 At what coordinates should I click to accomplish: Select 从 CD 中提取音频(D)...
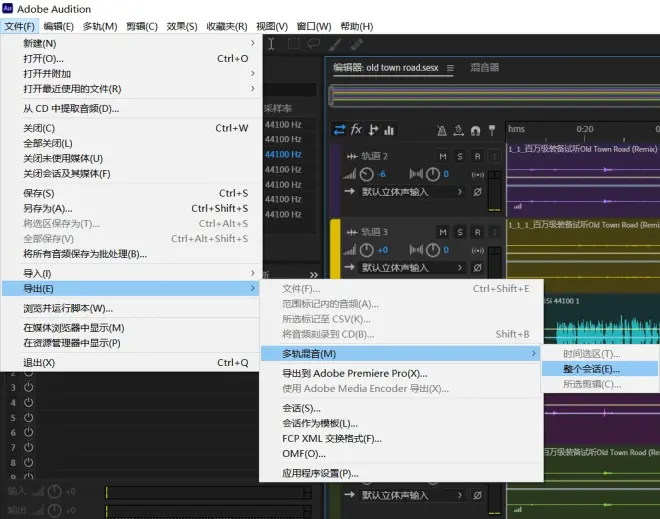click(131, 109)
